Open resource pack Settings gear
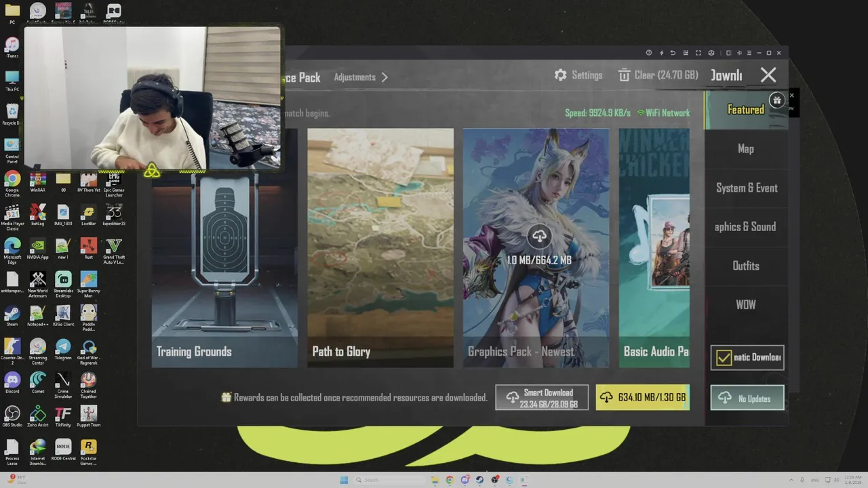The width and height of the screenshot is (868, 488). 578,75
